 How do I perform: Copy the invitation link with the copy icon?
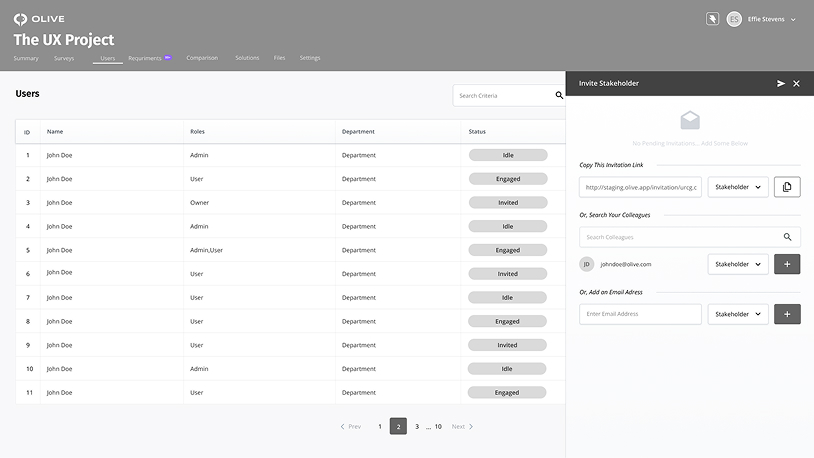pos(787,187)
